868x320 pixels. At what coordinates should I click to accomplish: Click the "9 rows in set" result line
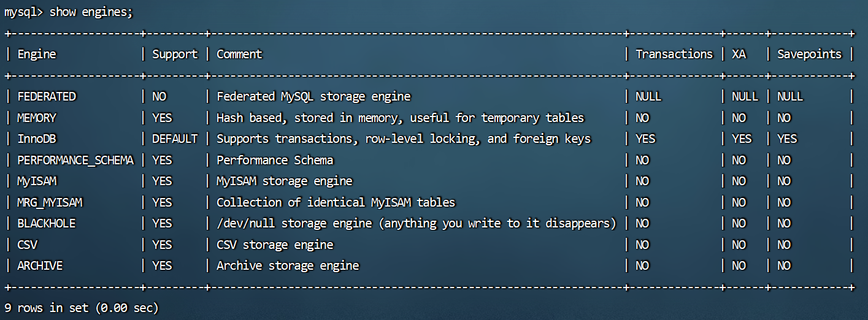(x=81, y=308)
